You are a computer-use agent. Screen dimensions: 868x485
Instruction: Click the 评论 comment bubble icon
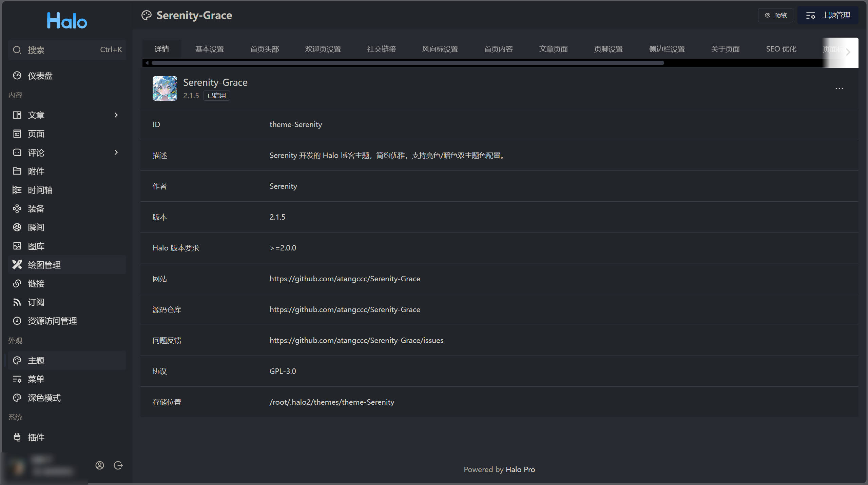coord(17,153)
